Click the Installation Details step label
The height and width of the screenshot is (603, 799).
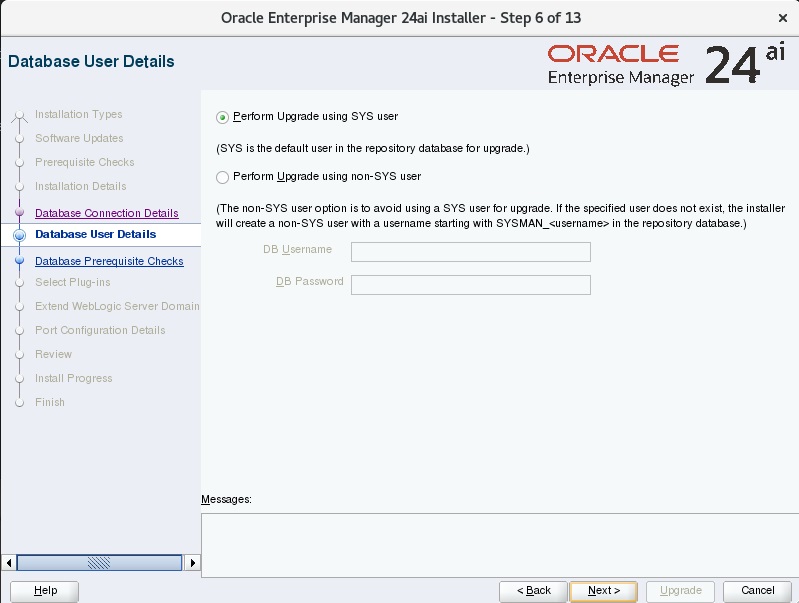[81, 186]
